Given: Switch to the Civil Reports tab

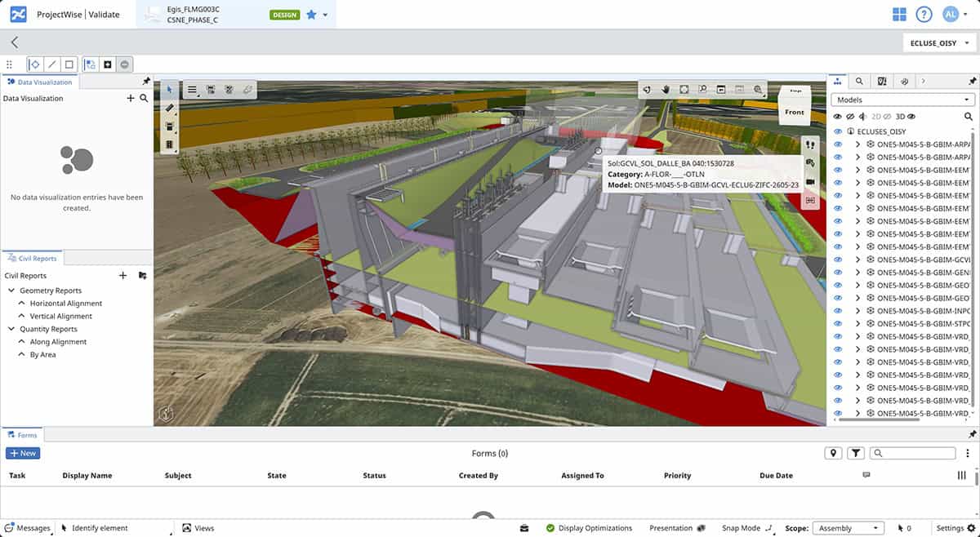Looking at the screenshot, I should (x=33, y=258).
